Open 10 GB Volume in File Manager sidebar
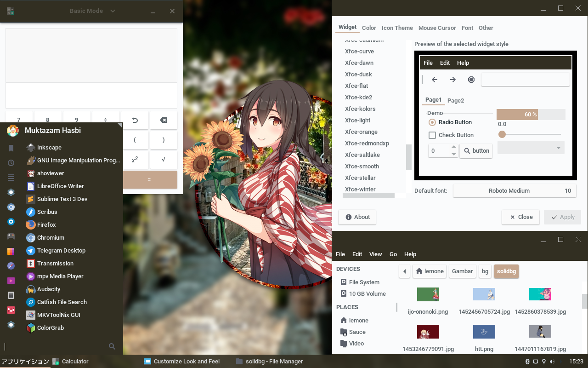The image size is (588, 368). [x=363, y=294]
